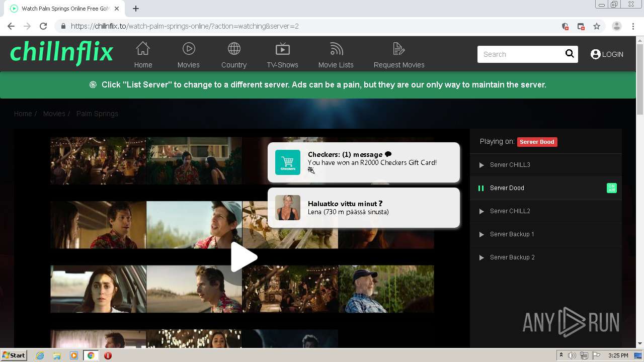Reload the page
Image resolution: width=644 pixels, height=362 pixels.
(x=43, y=26)
